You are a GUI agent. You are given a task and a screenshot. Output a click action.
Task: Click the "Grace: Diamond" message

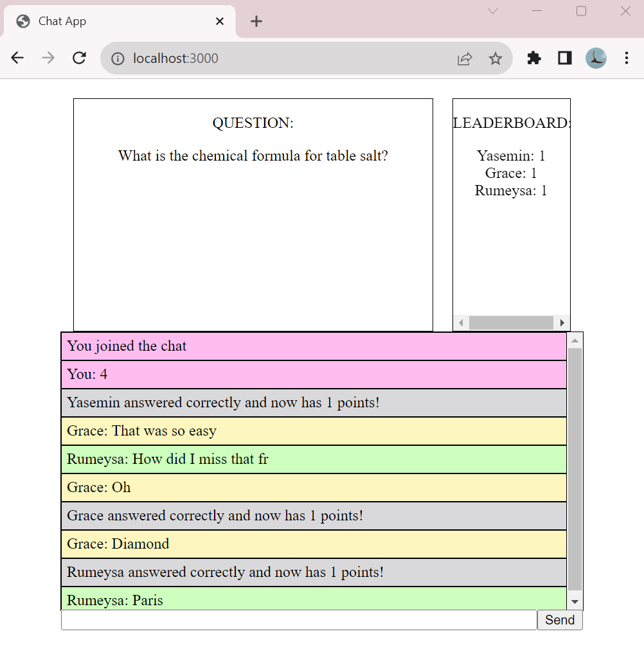click(x=314, y=544)
